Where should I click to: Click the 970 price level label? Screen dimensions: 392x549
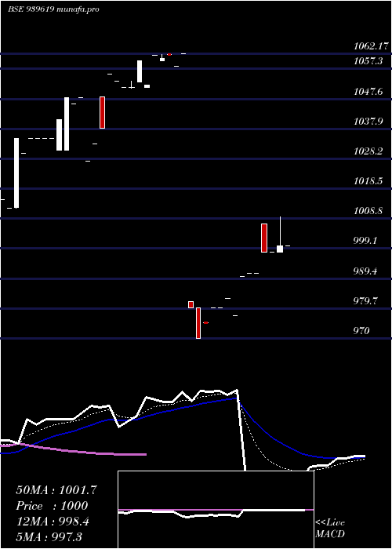point(362,330)
